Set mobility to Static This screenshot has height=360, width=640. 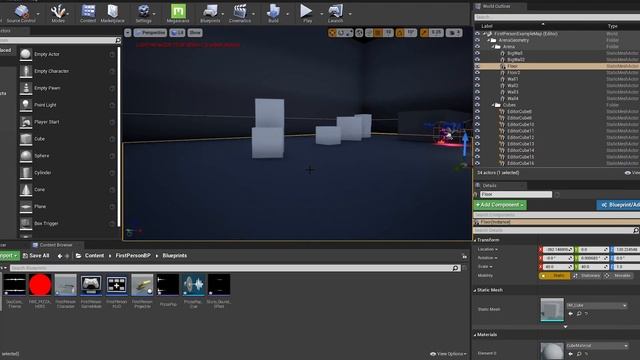[x=555, y=276]
